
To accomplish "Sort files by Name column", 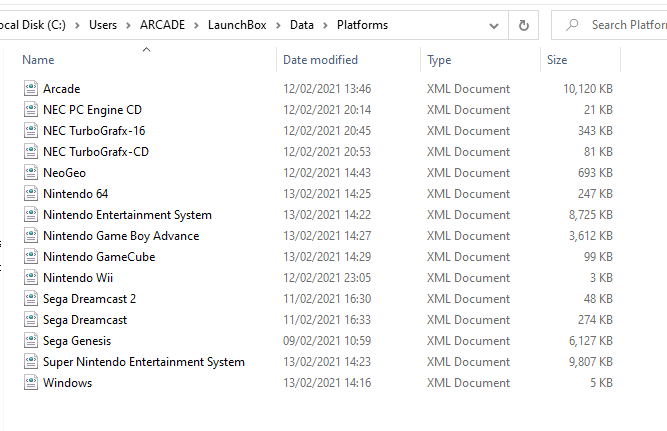I will (38, 60).
